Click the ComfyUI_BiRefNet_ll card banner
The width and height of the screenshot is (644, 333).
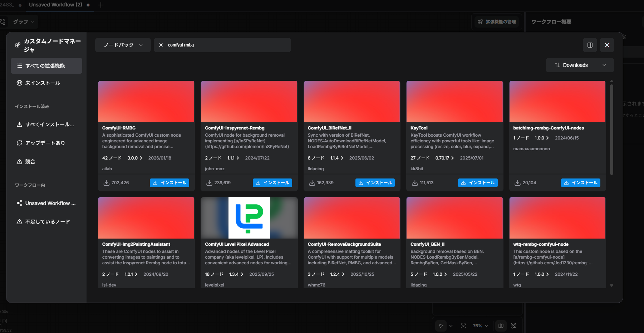pos(352,102)
